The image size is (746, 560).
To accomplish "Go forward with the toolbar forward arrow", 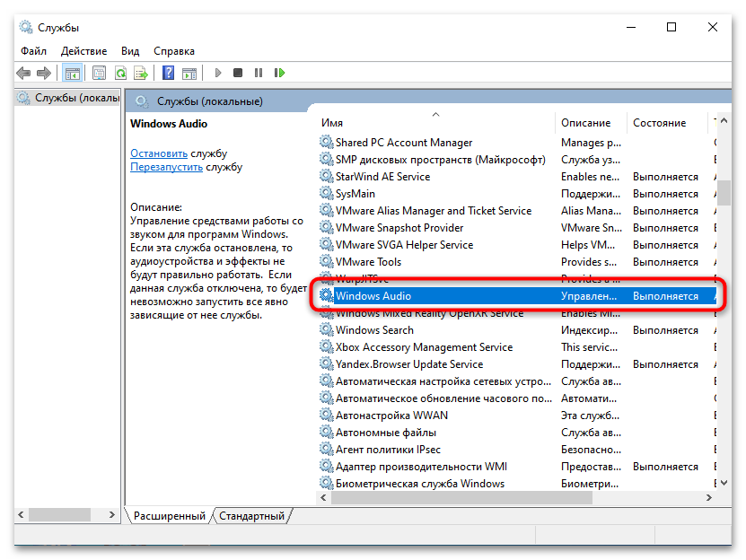I will [44, 73].
